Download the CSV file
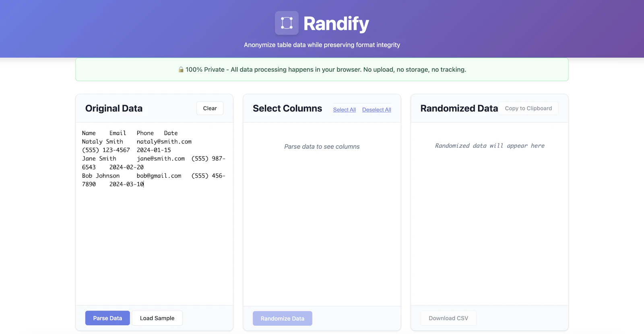This screenshot has height=334, width=644. 448,318
